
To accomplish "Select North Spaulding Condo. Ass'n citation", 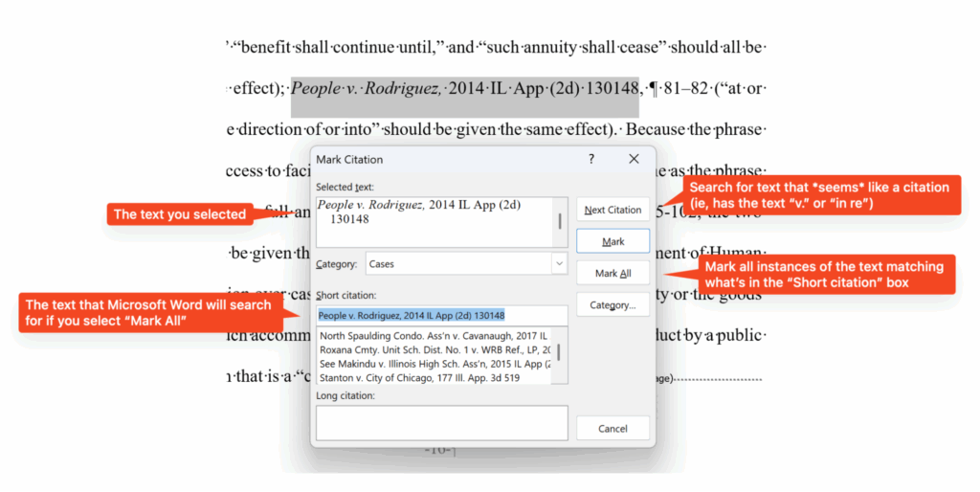I will [x=434, y=336].
